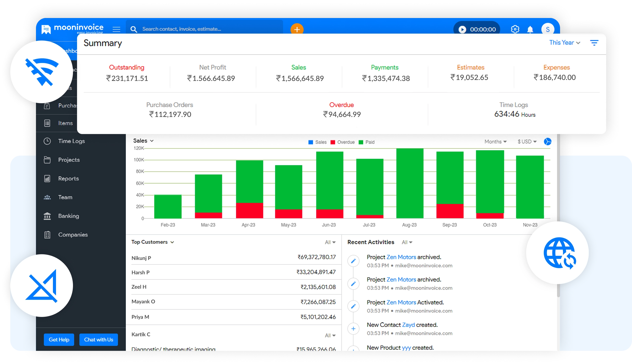632x364 pixels.
Task: Open the user profile avatar S
Action: (x=547, y=30)
